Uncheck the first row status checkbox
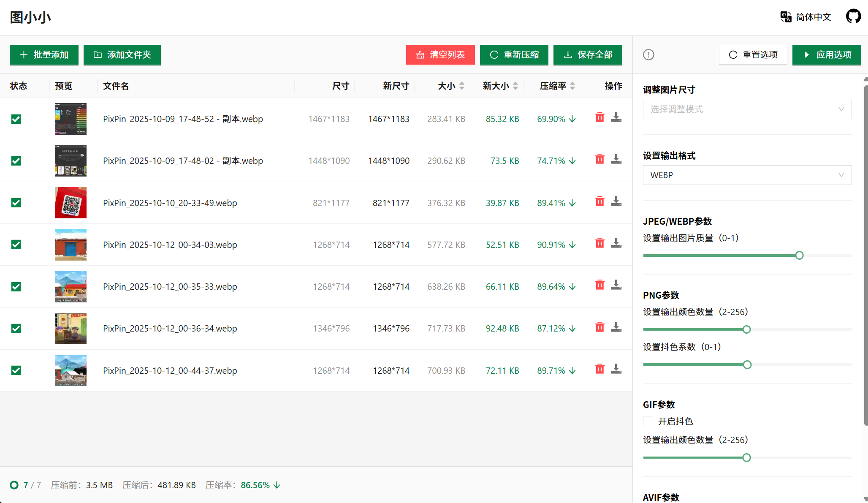The image size is (868, 503). (16, 119)
